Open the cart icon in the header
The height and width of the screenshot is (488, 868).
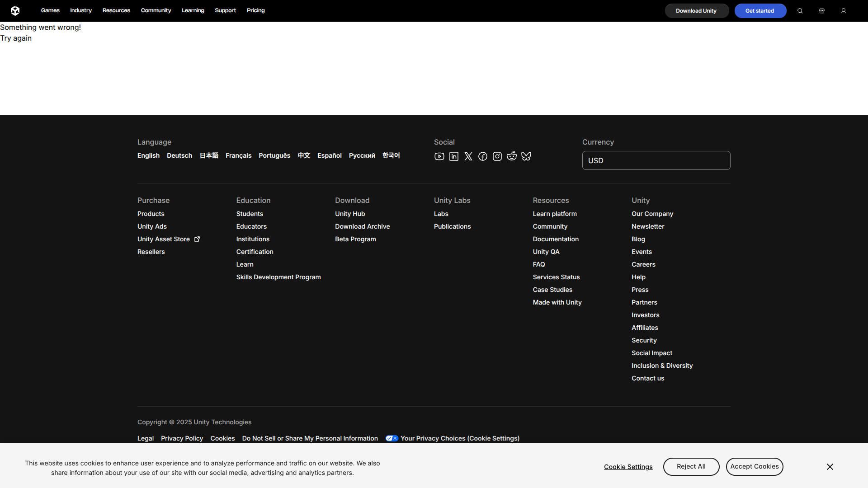[x=822, y=11]
